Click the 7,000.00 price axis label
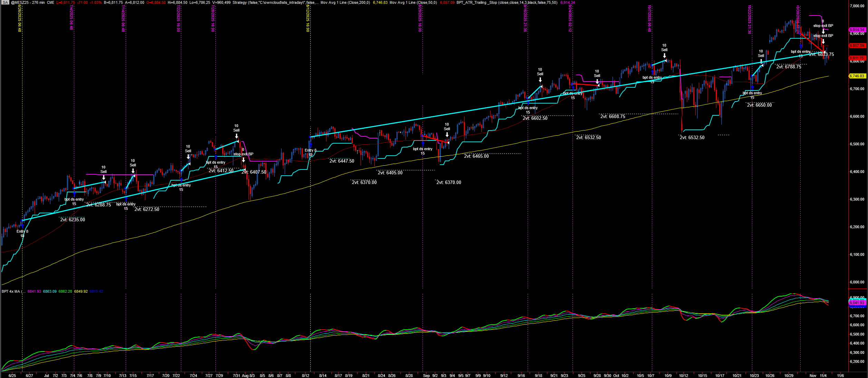868x378 pixels. tap(857, 6)
